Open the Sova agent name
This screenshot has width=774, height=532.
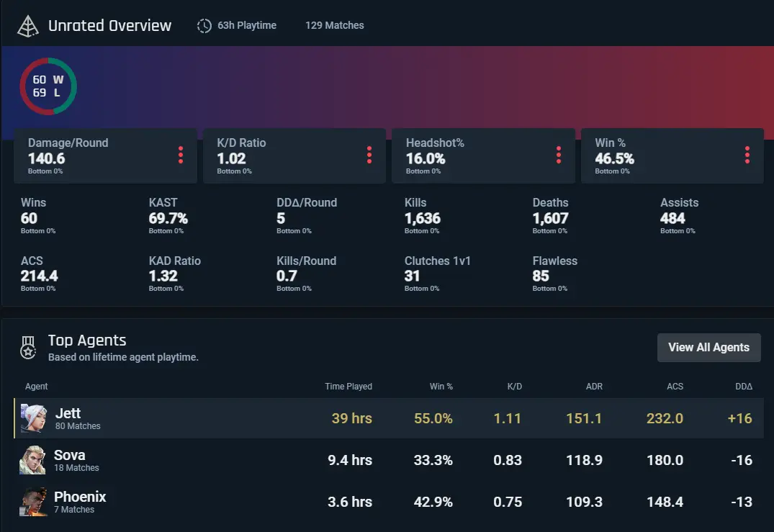(69, 455)
